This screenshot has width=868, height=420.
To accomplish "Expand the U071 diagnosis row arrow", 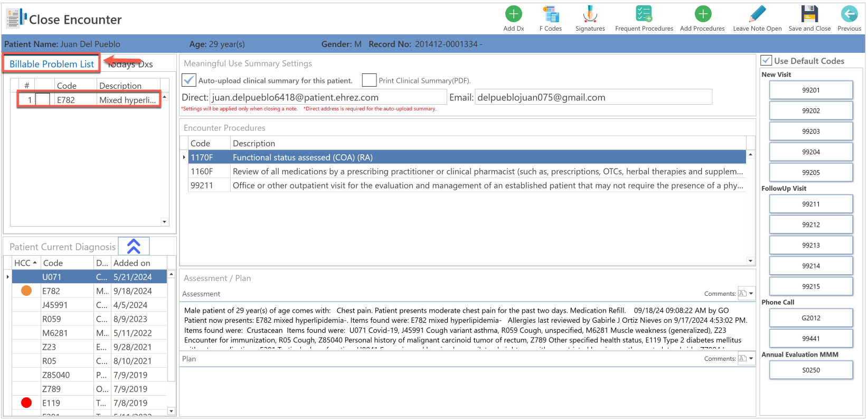I will [7, 277].
